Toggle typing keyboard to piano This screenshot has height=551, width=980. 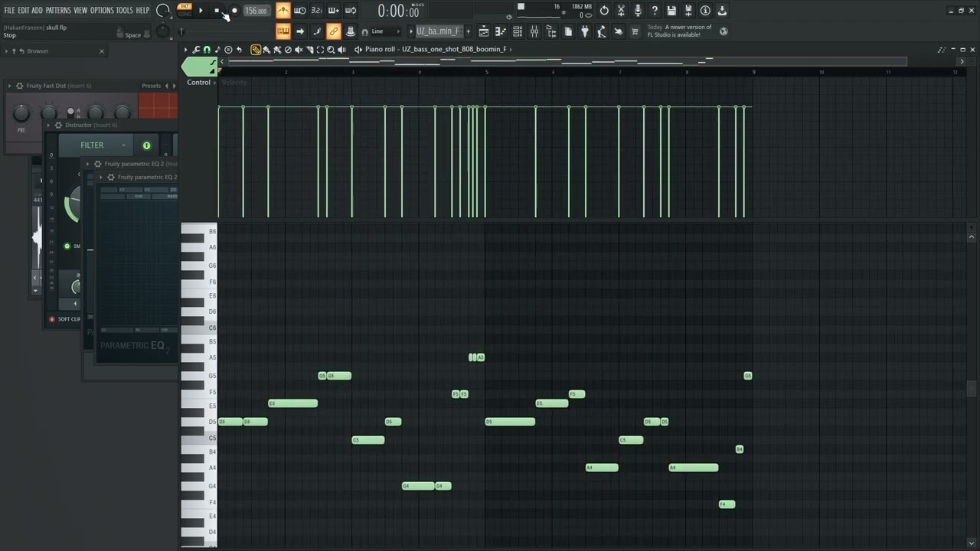[283, 31]
